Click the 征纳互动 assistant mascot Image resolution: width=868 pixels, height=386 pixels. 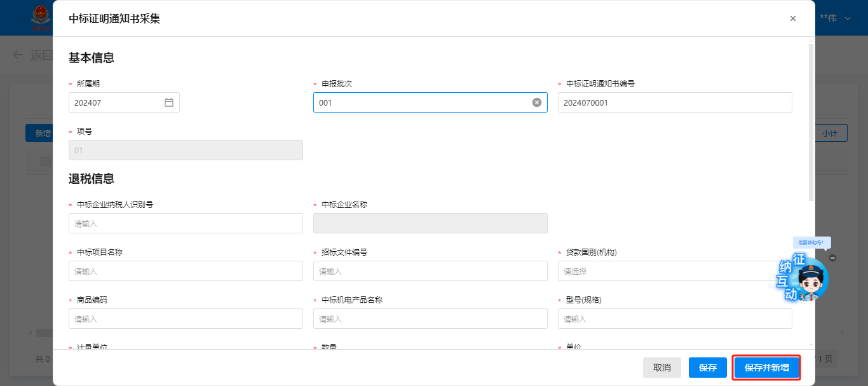pyautogui.click(x=803, y=278)
